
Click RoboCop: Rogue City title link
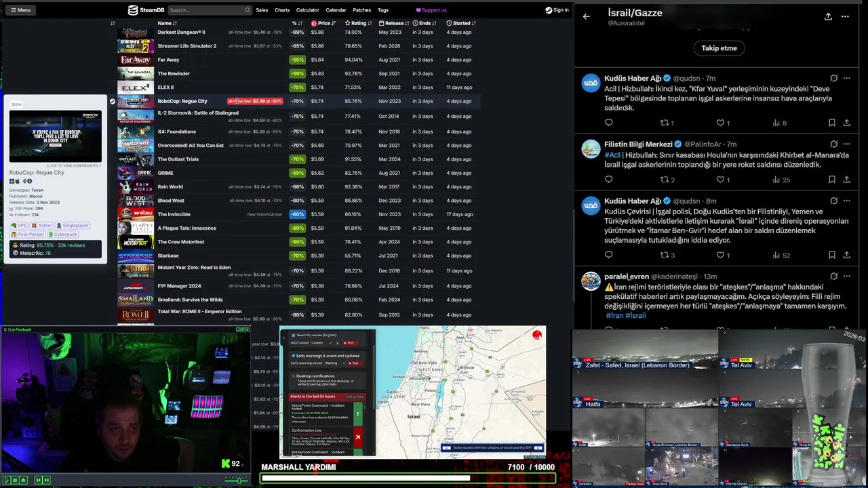[182, 101]
